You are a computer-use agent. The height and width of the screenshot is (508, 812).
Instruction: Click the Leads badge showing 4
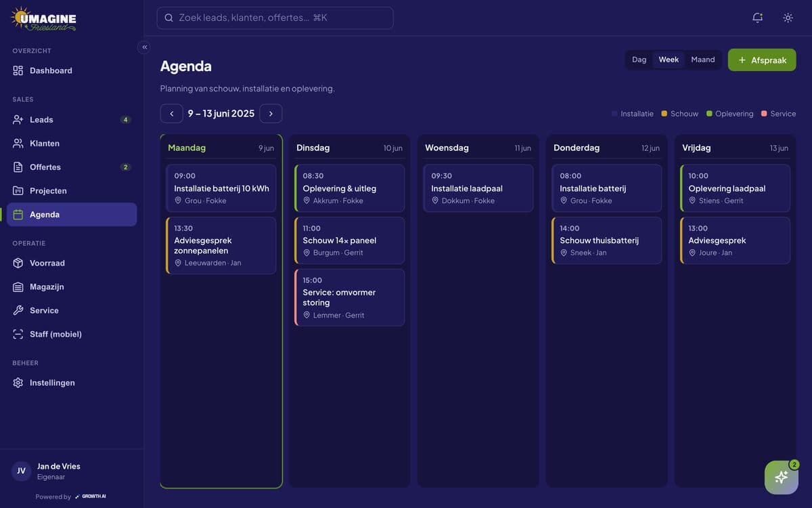tap(125, 120)
